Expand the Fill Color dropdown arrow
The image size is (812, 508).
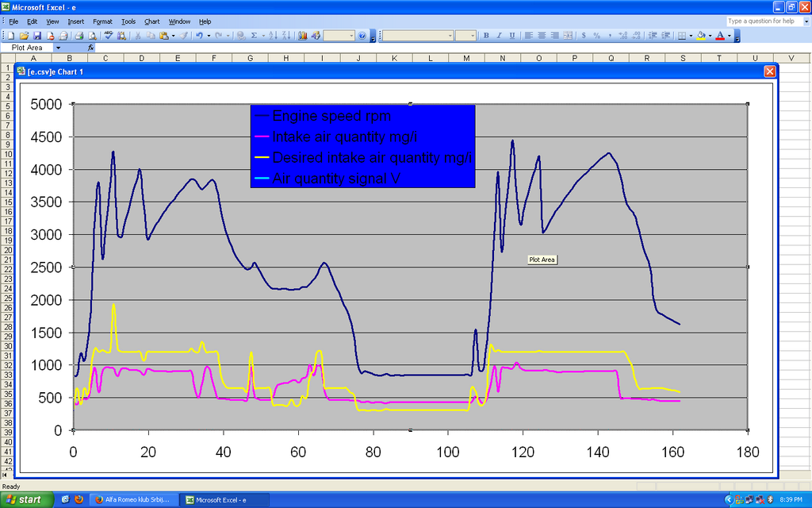coord(710,35)
